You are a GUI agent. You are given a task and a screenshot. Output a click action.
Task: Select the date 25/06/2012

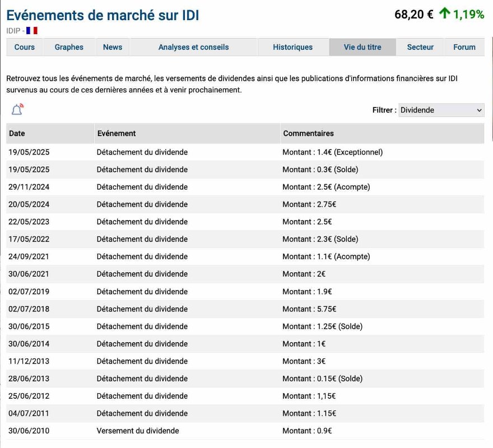click(29, 396)
